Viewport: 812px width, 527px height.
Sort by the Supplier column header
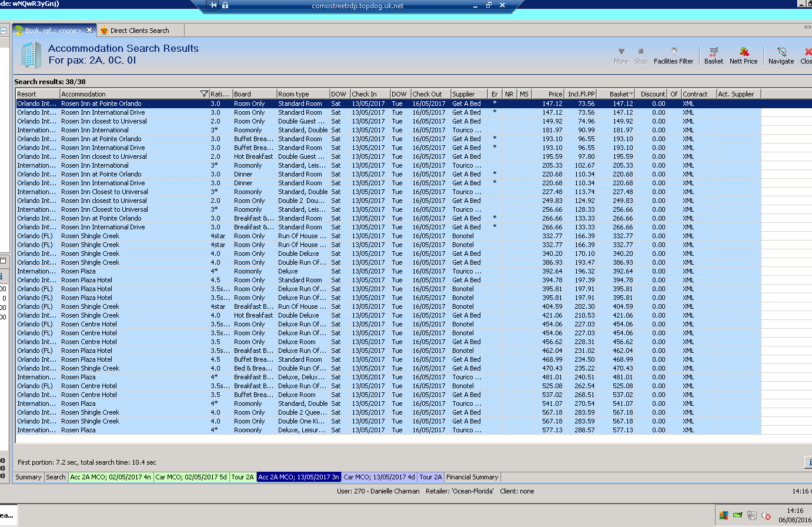[x=469, y=94]
